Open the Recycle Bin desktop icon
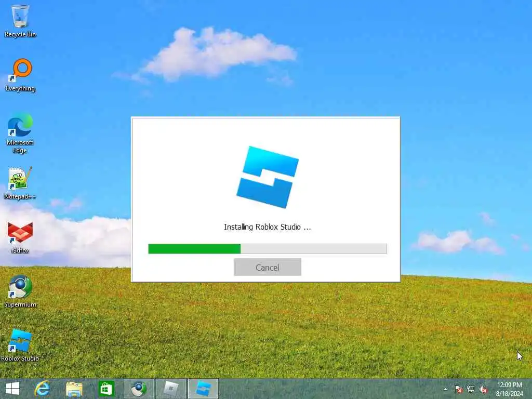This screenshot has height=399, width=532. [x=20, y=21]
